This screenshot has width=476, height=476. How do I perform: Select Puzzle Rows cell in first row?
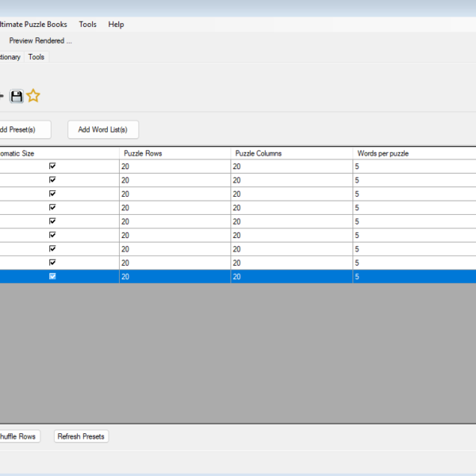(175, 167)
